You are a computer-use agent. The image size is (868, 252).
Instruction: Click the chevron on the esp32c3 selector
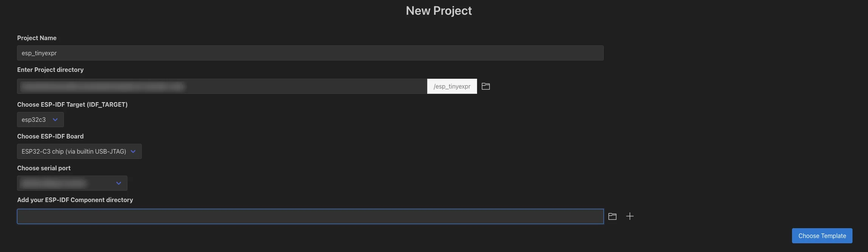pyautogui.click(x=54, y=120)
